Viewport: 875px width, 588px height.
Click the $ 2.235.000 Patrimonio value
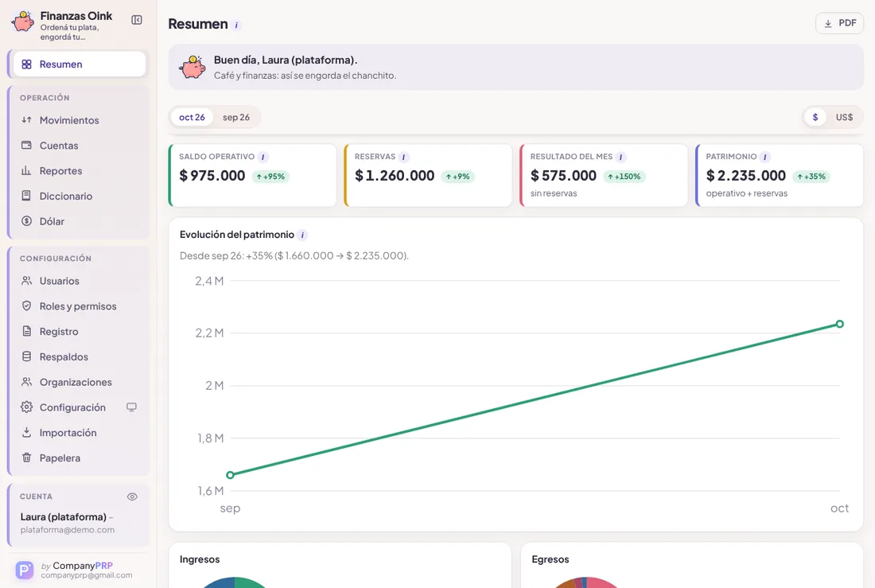click(x=745, y=175)
